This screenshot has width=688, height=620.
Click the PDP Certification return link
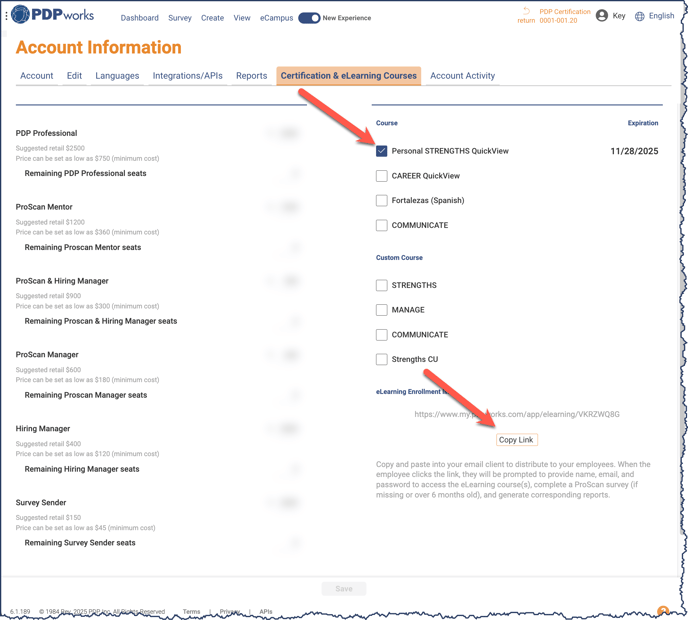click(565, 16)
